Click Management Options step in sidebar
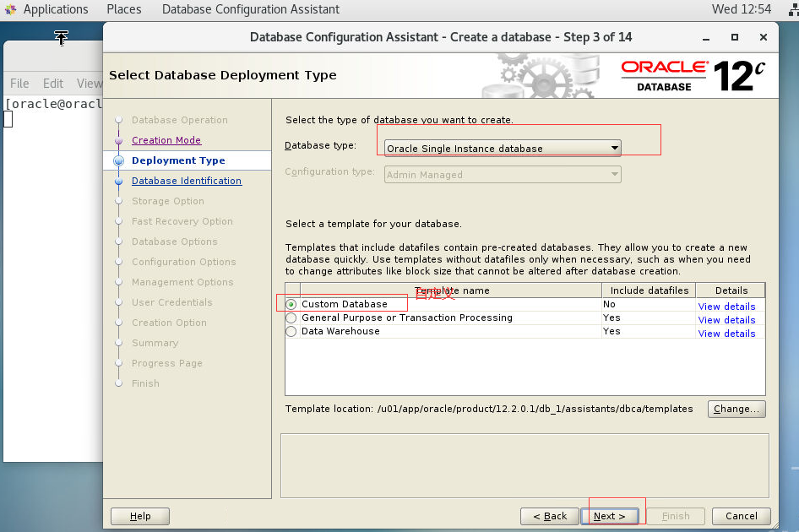 pos(182,282)
